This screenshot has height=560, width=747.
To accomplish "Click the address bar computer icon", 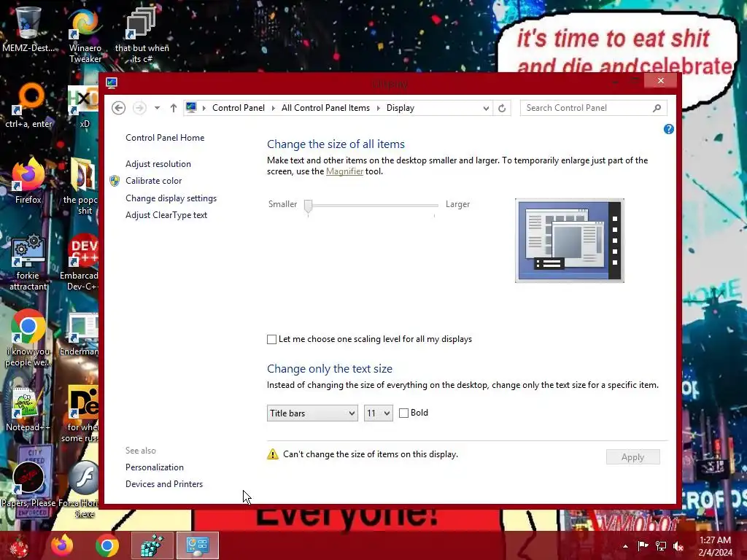I will 192,108.
